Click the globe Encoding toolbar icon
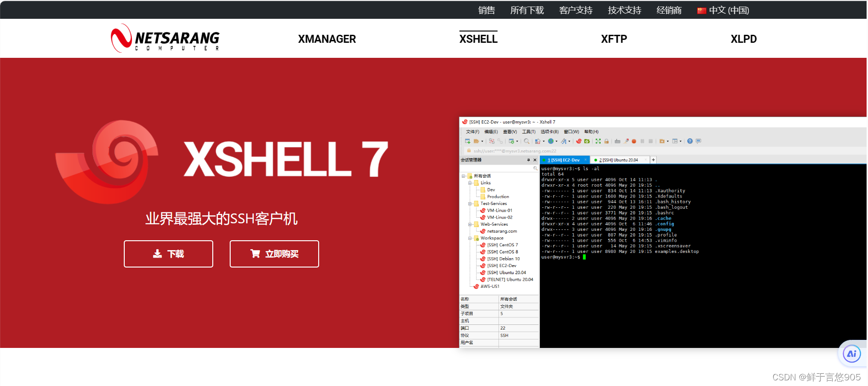Viewport: 868px width, 386px height. point(551,141)
